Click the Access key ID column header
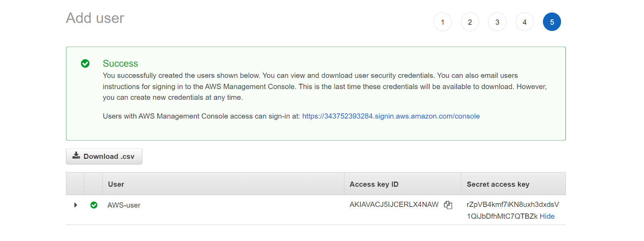Screen dimensions: 644x241 [x=374, y=184]
